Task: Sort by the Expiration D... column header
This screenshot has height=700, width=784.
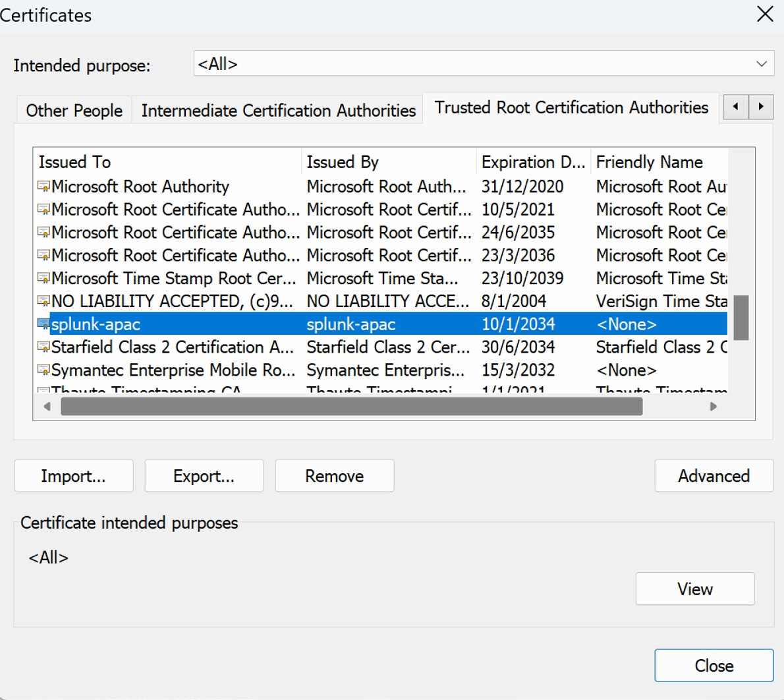Action: click(x=534, y=162)
